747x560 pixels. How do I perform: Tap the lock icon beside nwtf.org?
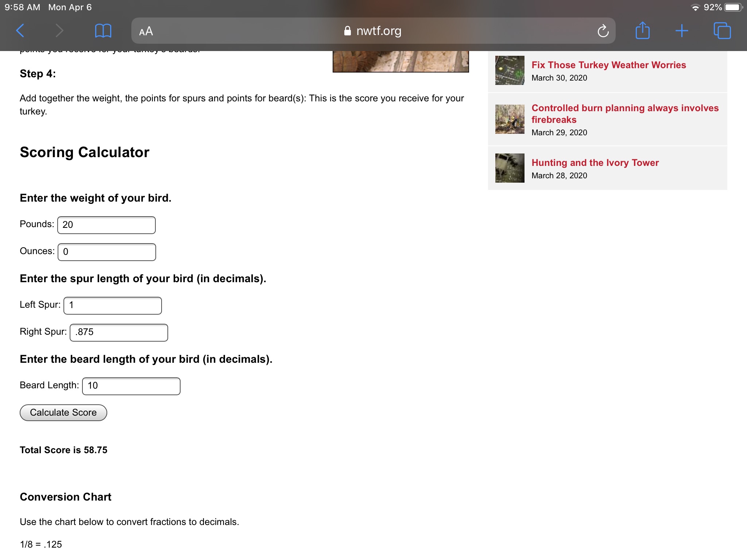tap(347, 31)
